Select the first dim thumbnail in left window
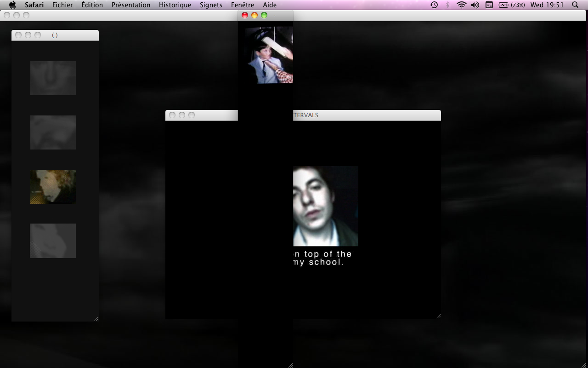The width and height of the screenshot is (588, 368). click(x=53, y=78)
